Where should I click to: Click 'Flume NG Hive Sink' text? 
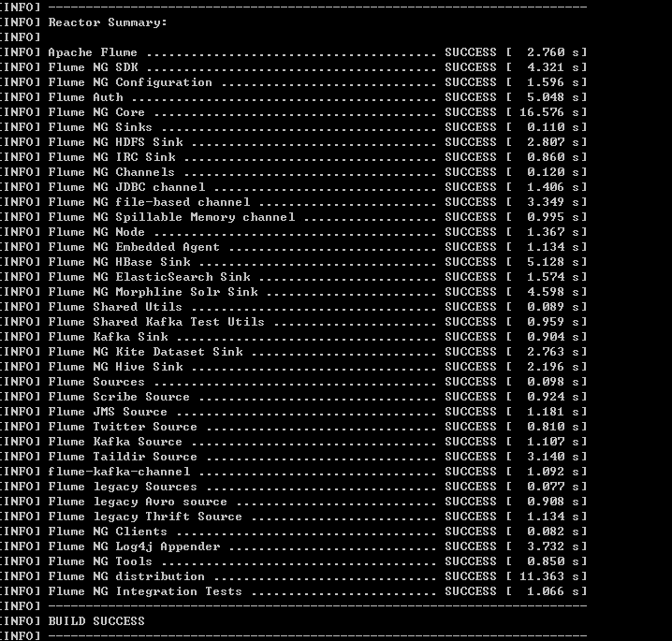tap(116, 367)
